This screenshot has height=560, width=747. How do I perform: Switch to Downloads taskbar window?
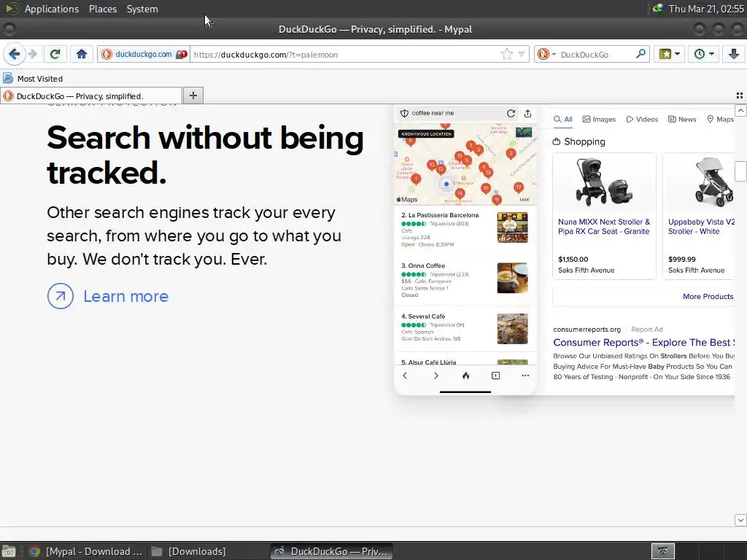(189, 551)
